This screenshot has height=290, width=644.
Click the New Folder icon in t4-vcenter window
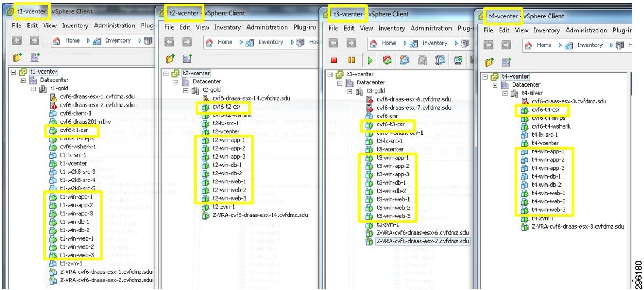point(489,62)
